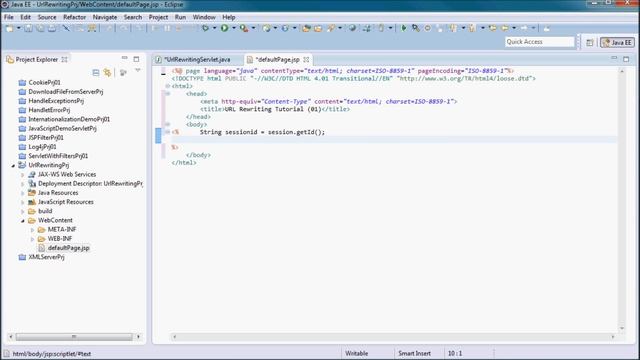The height and width of the screenshot is (360, 640).
Task: Expand the META-INF folder
Action: tap(32, 230)
